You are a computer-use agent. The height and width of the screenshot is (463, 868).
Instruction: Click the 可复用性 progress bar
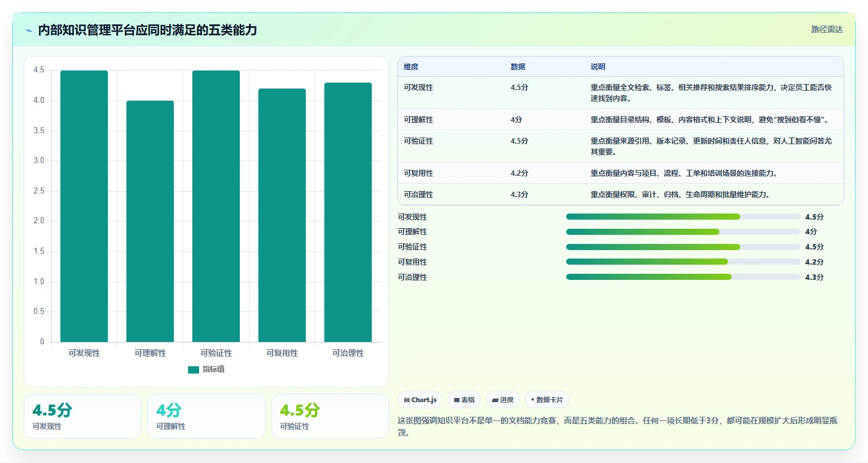click(683, 262)
